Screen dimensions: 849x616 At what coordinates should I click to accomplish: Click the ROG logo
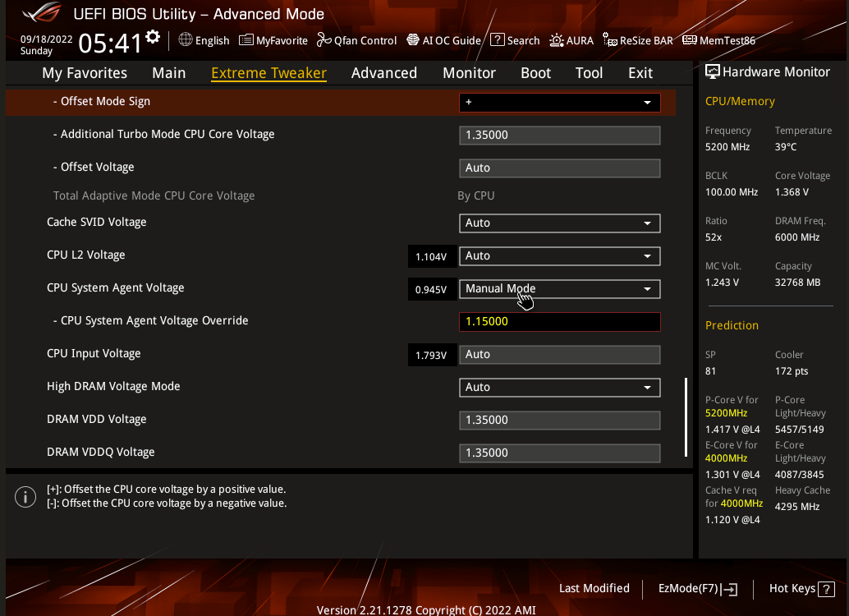[42, 13]
